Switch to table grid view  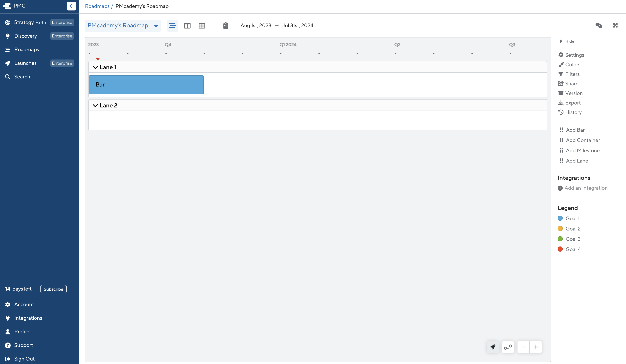pyautogui.click(x=202, y=26)
